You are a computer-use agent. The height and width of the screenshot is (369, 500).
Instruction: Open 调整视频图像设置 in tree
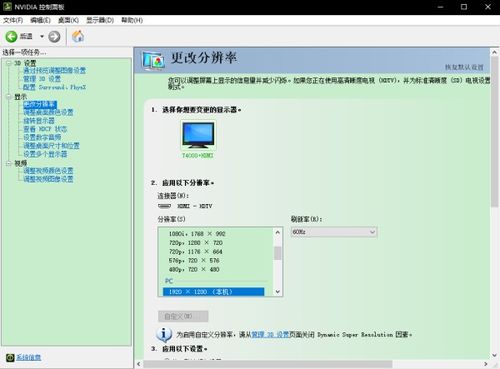click(48, 179)
